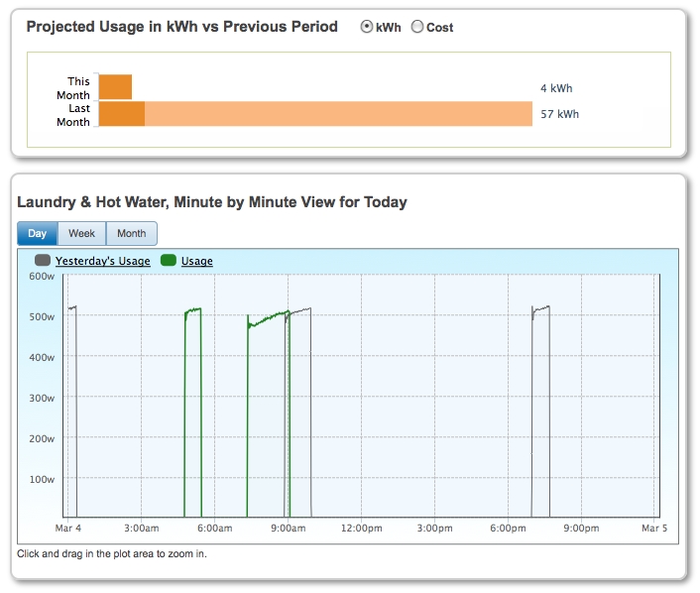Click the light orange projected Last Month bar

click(x=337, y=114)
